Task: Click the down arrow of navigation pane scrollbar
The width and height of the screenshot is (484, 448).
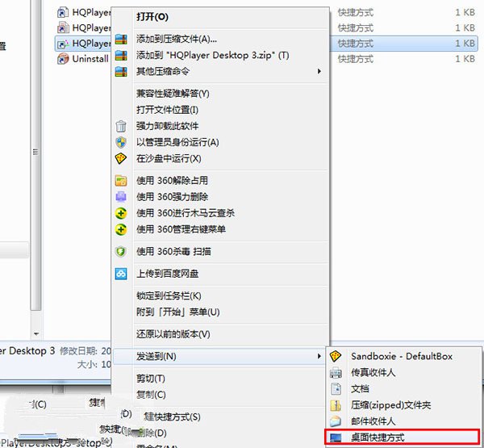Action: 36,334
